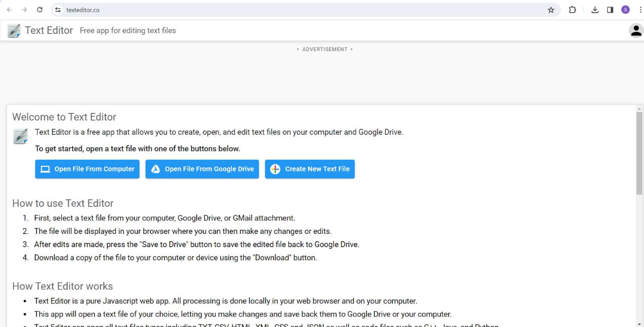Click the ADVERTISEMENT label

click(x=325, y=49)
